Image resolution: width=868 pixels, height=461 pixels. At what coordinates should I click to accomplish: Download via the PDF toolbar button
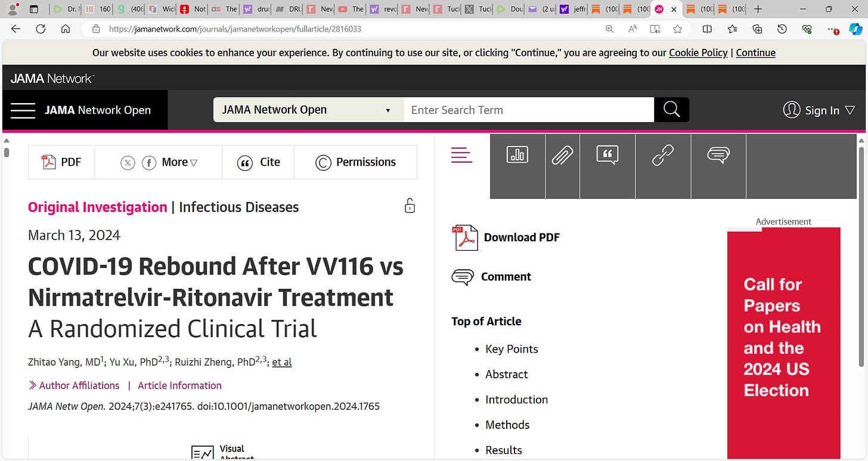[61, 162]
